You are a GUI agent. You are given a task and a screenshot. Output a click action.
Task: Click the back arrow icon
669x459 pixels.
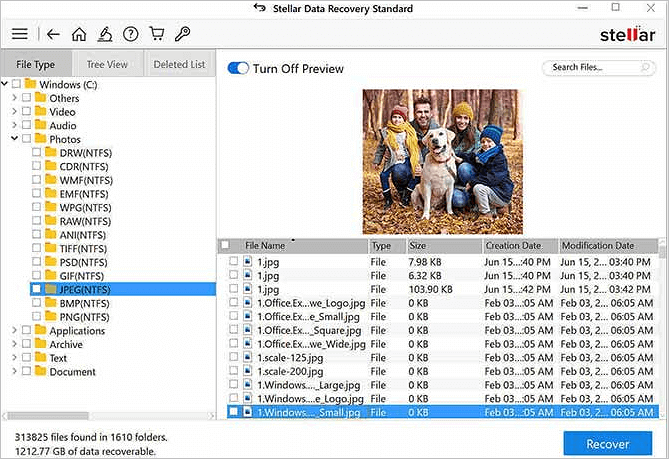(53, 34)
